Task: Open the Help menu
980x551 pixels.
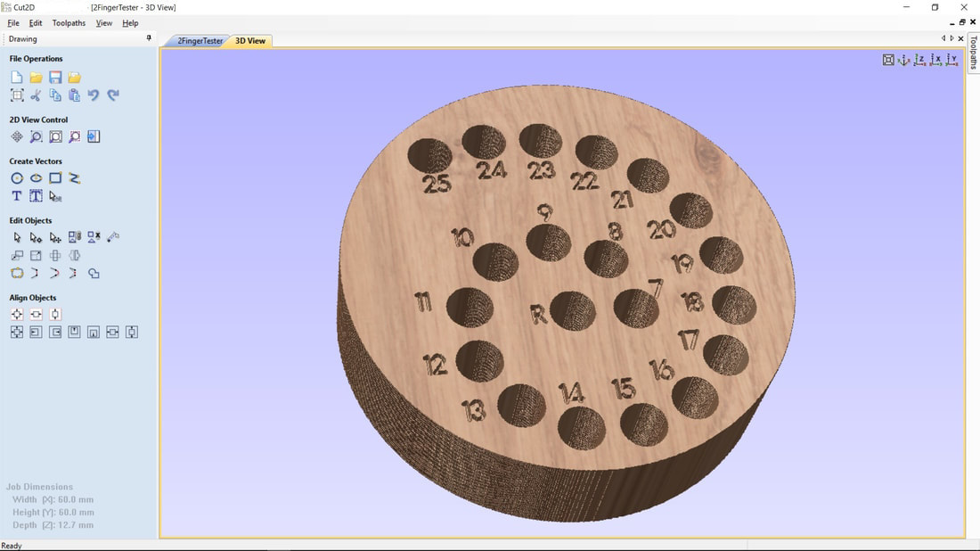Action: coord(130,23)
